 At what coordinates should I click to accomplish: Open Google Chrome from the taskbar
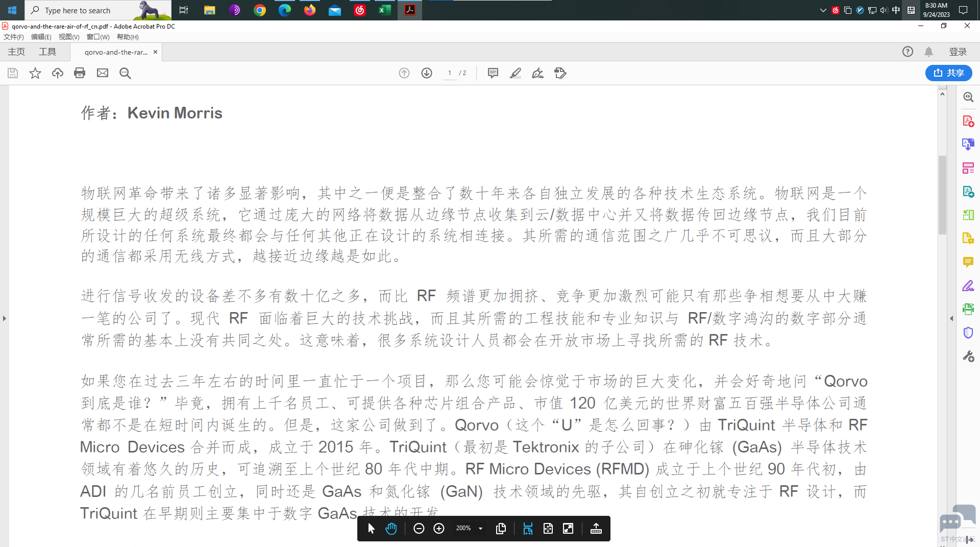260,10
